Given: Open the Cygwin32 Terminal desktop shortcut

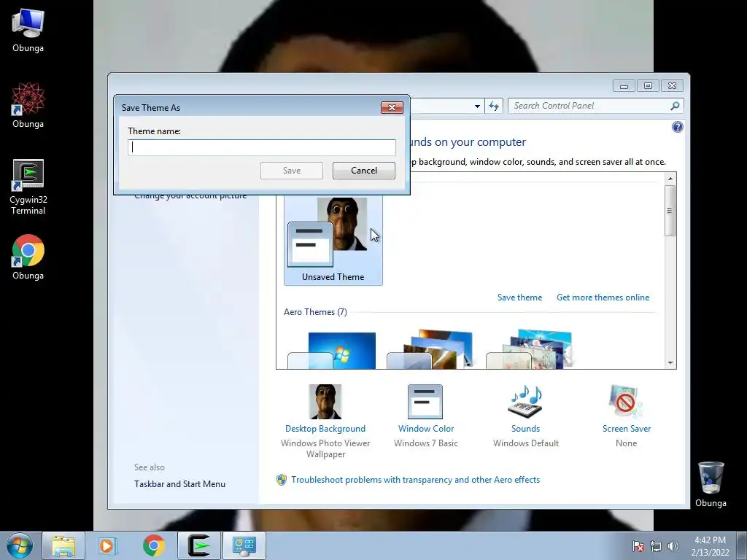Looking at the screenshot, I should tap(28, 187).
